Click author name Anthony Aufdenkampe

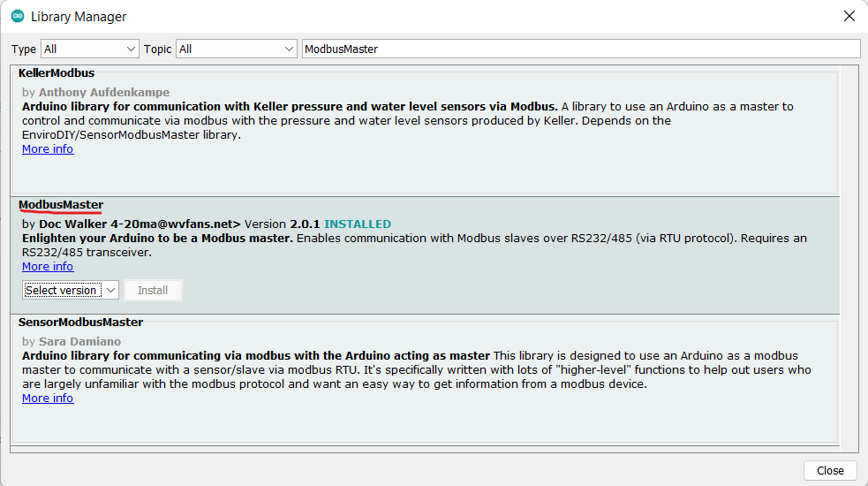pyautogui.click(x=104, y=93)
